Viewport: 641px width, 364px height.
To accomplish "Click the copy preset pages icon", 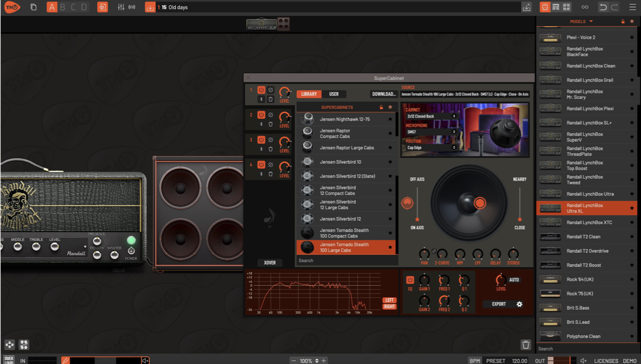I will pos(34,7).
